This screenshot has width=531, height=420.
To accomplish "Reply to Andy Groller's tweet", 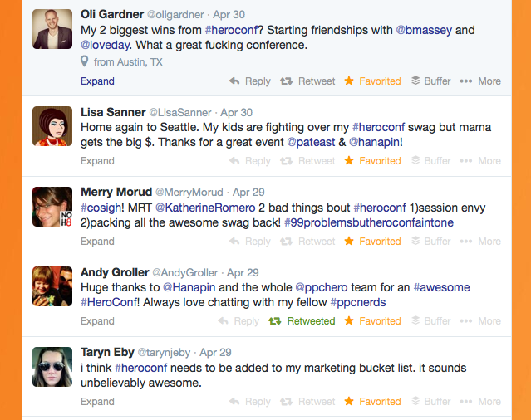I will [238, 321].
